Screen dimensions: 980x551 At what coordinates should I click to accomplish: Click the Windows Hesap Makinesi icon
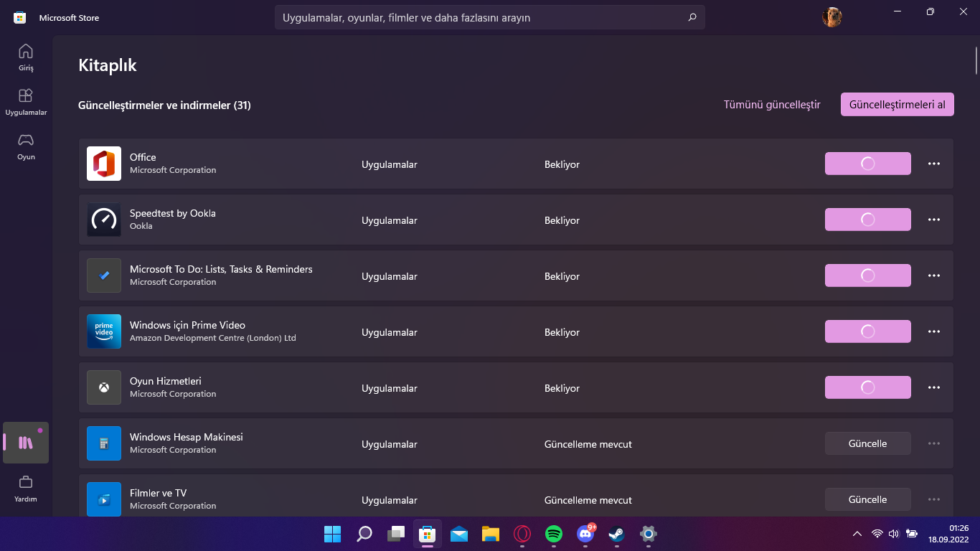pos(104,443)
